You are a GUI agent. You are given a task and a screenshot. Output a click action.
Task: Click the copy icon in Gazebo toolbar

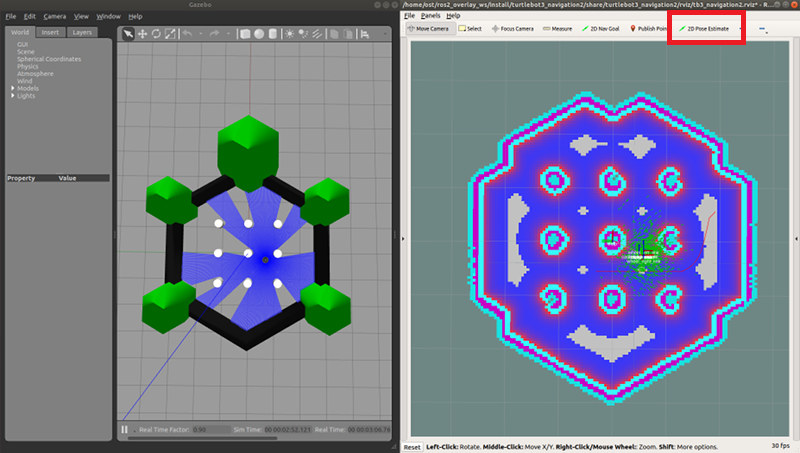(334, 34)
